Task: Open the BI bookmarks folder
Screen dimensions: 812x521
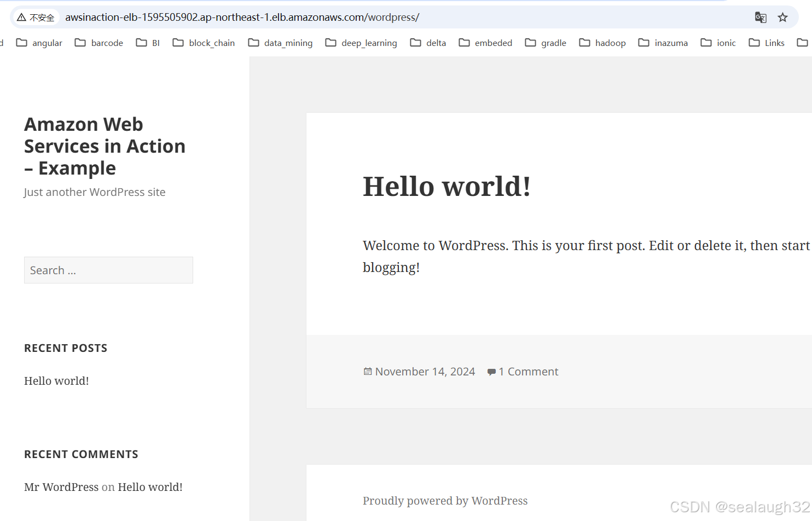Action: [x=148, y=43]
